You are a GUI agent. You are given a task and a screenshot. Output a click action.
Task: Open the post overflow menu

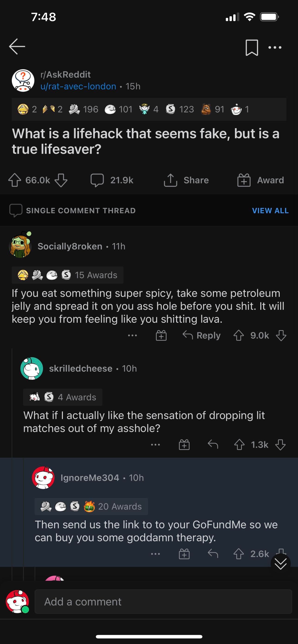[275, 47]
